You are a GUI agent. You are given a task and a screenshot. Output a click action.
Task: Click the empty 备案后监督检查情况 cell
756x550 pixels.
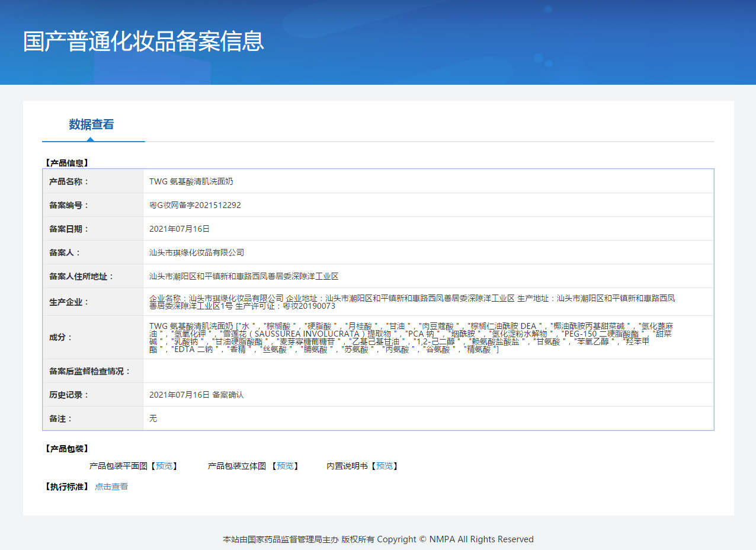tap(428, 371)
